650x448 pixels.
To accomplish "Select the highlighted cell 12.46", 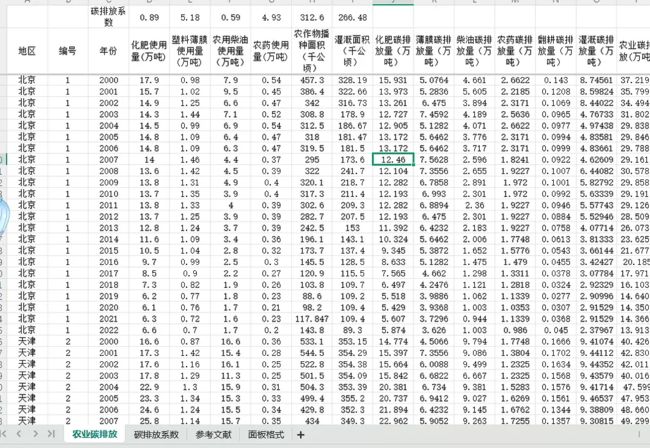I will [x=393, y=160].
